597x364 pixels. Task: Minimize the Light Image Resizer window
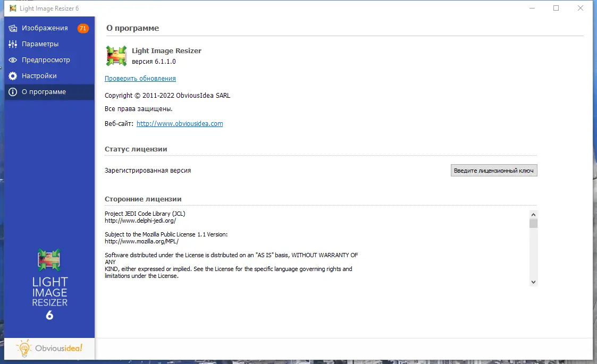(x=532, y=8)
